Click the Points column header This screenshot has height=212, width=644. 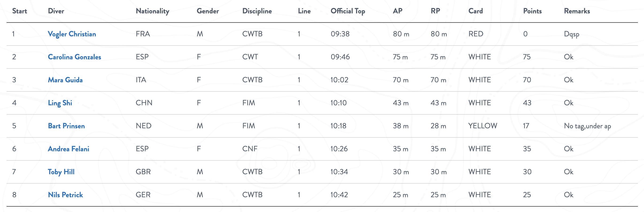[x=532, y=11]
